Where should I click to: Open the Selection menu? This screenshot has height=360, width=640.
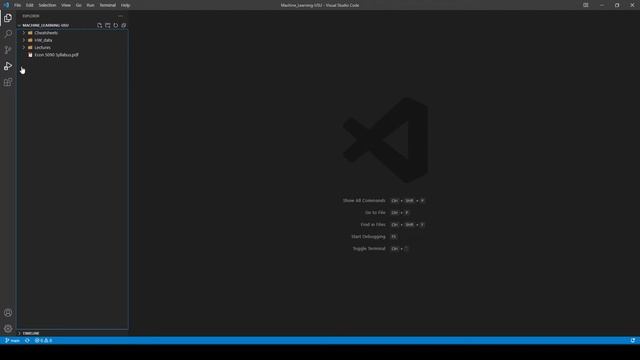coord(47,5)
